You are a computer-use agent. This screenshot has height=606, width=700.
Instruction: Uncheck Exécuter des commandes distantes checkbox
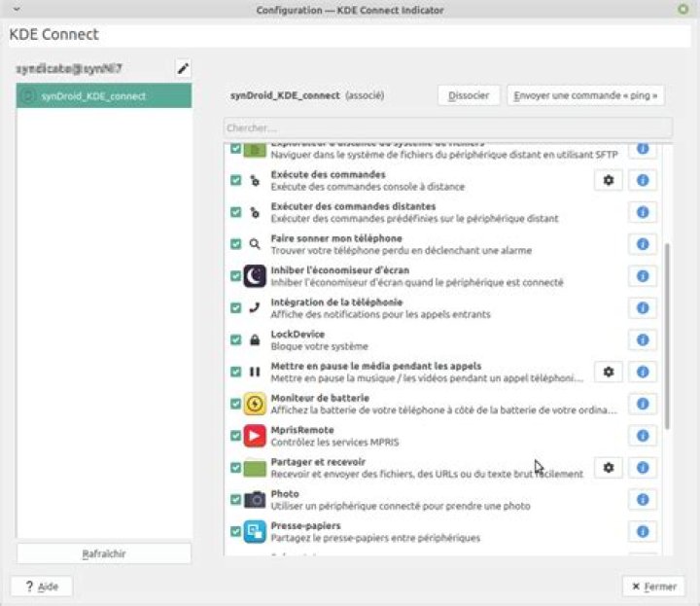(x=235, y=212)
